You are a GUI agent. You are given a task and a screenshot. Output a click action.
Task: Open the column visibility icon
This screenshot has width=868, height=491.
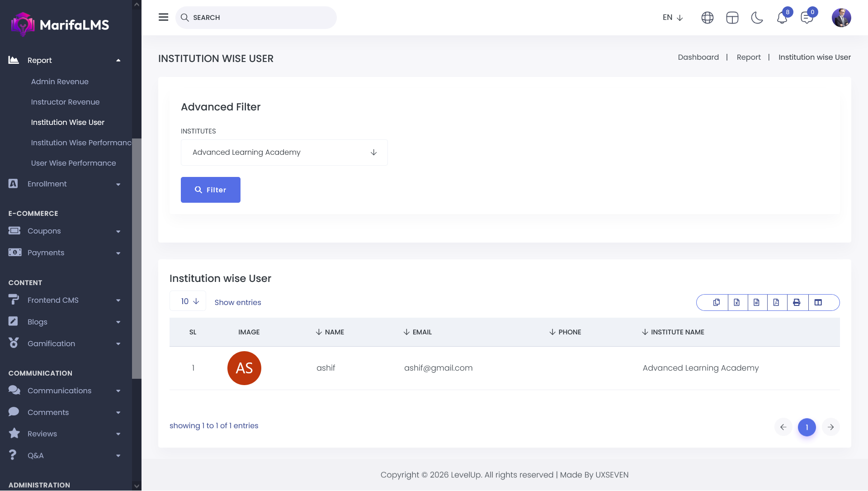pos(818,302)
